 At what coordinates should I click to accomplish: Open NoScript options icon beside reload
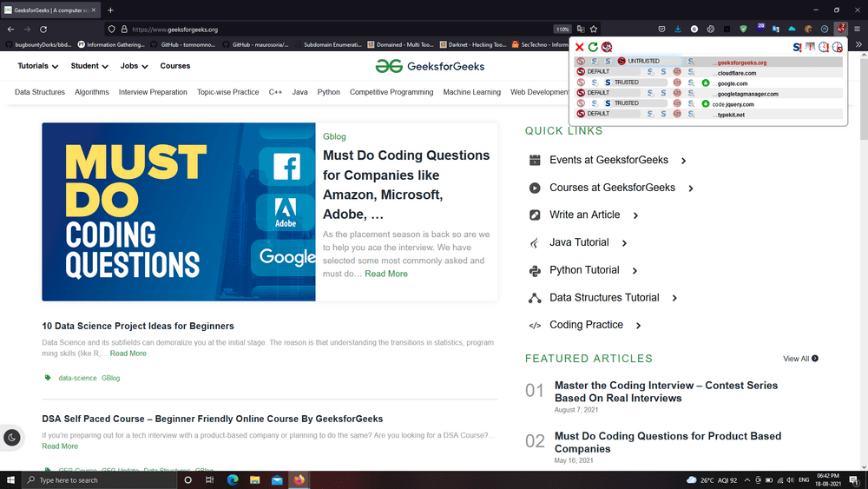tap(607, 47)
